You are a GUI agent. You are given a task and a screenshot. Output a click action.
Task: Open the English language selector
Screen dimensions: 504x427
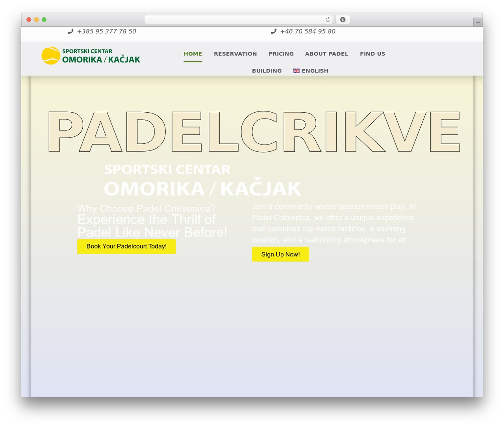point(311,71)
